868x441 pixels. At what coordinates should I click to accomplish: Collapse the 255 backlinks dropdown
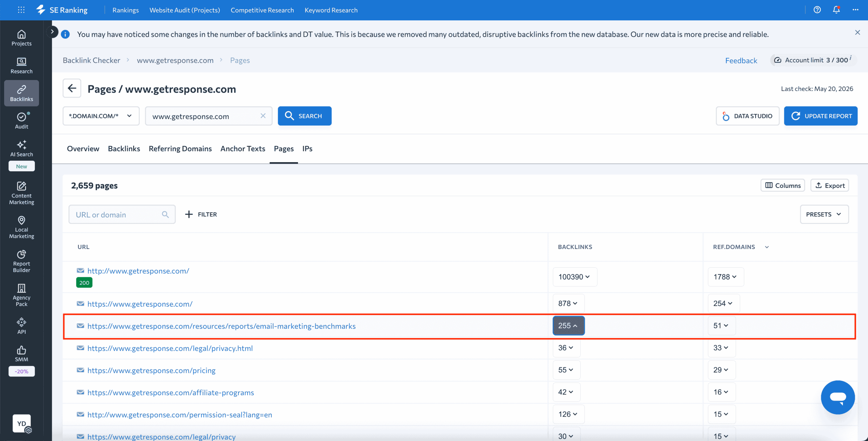[x=568, y=326]
